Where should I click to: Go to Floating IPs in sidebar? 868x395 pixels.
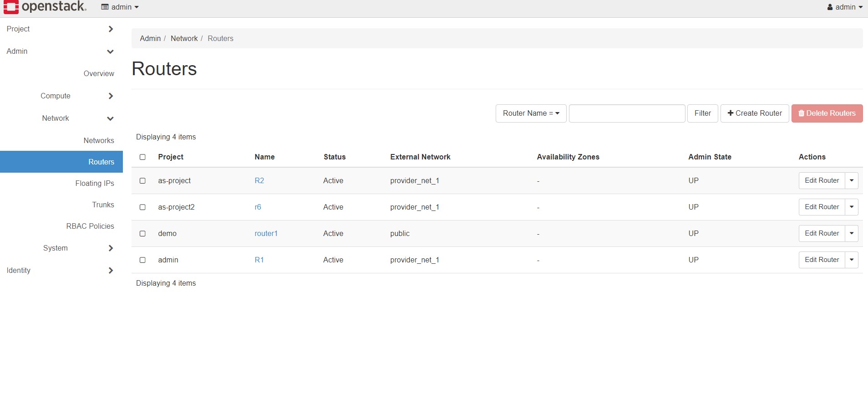click(95, 184)
